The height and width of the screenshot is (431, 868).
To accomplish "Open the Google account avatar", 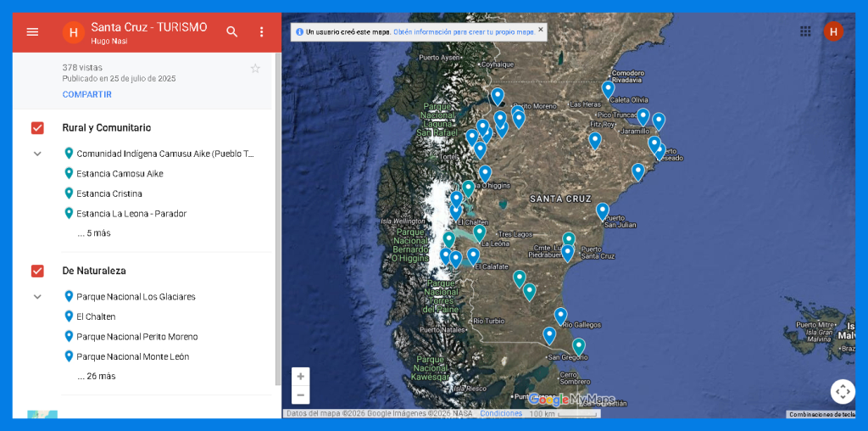I will (x=833, y=31).
